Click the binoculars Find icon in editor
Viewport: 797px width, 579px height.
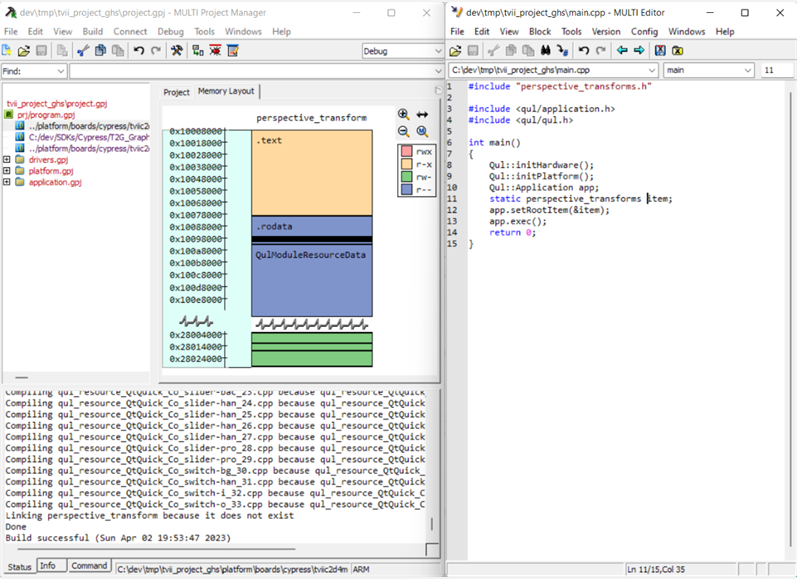tap(545, 51)
